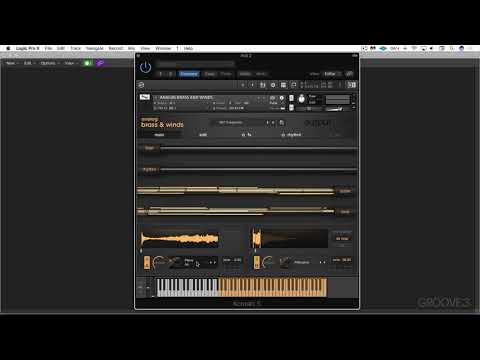The height and width of the screenshot is (360, 480).
Task: Open Kontakt options gear icon
Action: click(x=273, y=85)
